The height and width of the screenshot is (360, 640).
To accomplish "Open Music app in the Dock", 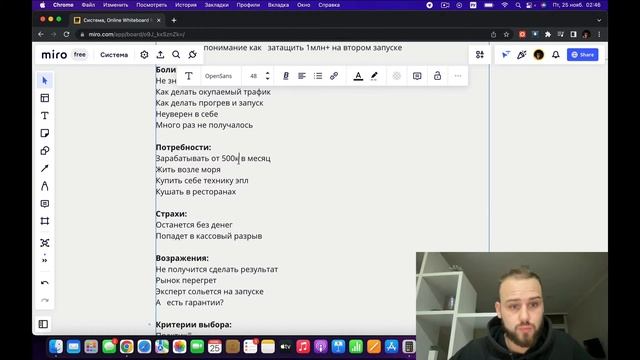I will click(303, 347).
